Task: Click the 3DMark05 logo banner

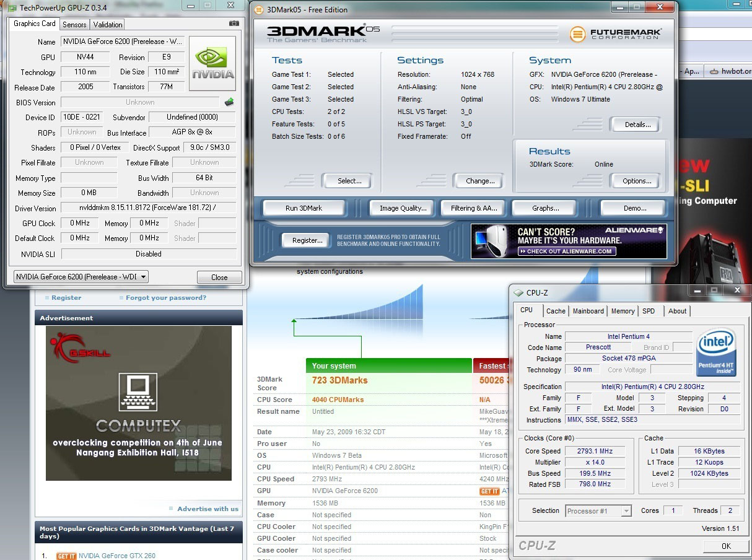Action: pyautogui.click(x=323, y=33)
